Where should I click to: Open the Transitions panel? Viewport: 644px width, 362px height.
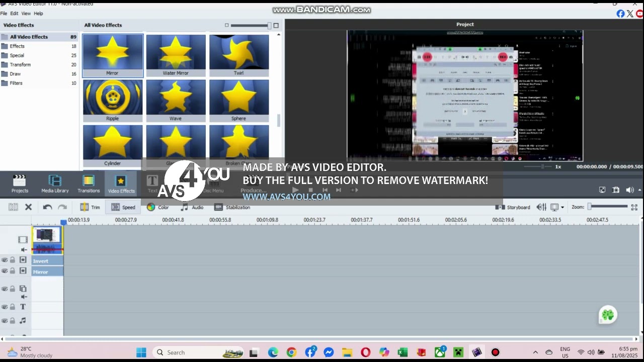[x=89, y=184]
